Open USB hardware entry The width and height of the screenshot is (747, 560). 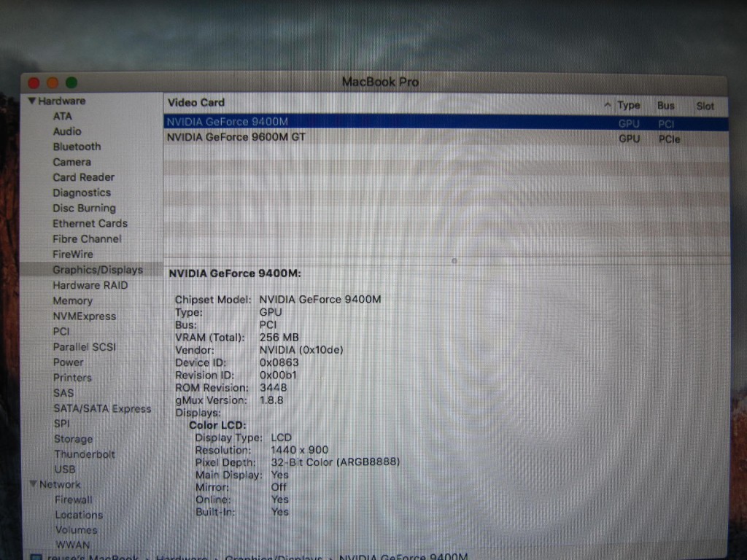[65, 470]
